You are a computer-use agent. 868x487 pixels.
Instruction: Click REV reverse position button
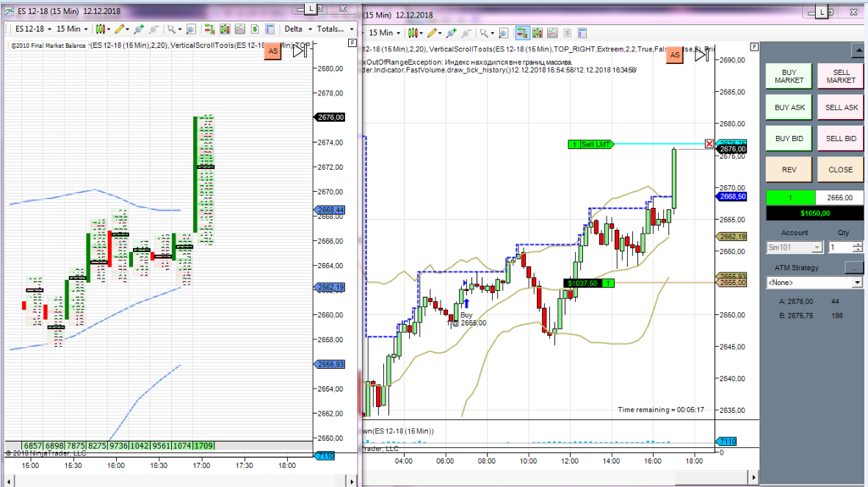tap(789, 170)
